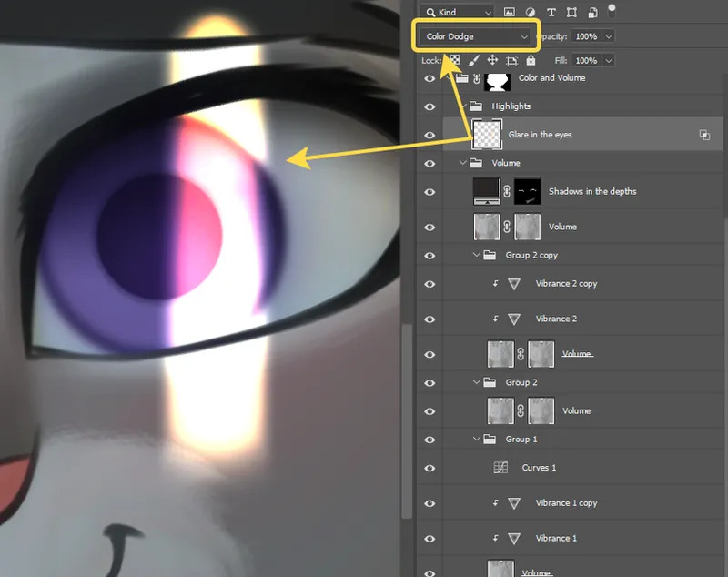Image resolution: width=728 pixels, height=577 pixels.
Task: Hide the Vibrance 1 copy adjustment
Action: tap(430, 503)
